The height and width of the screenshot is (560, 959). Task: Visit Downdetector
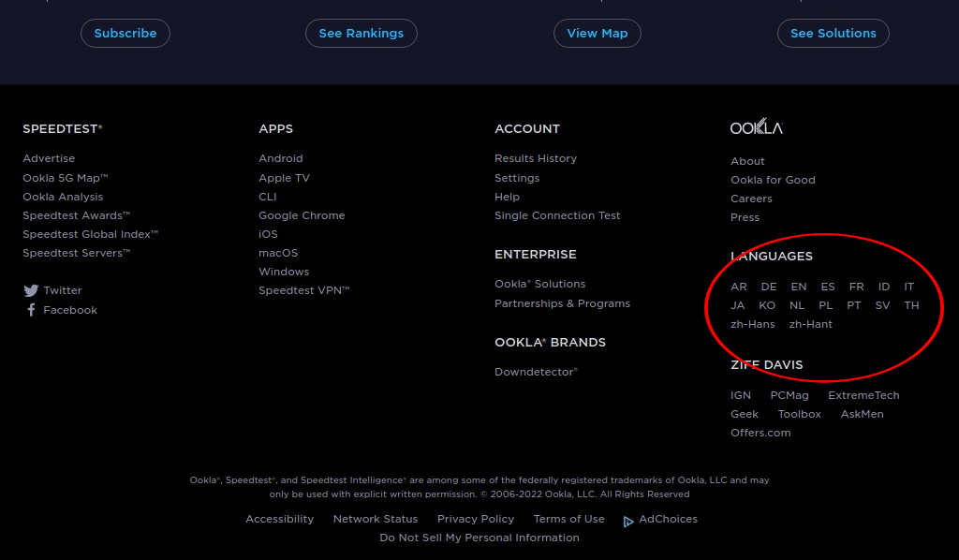[536, 372]
